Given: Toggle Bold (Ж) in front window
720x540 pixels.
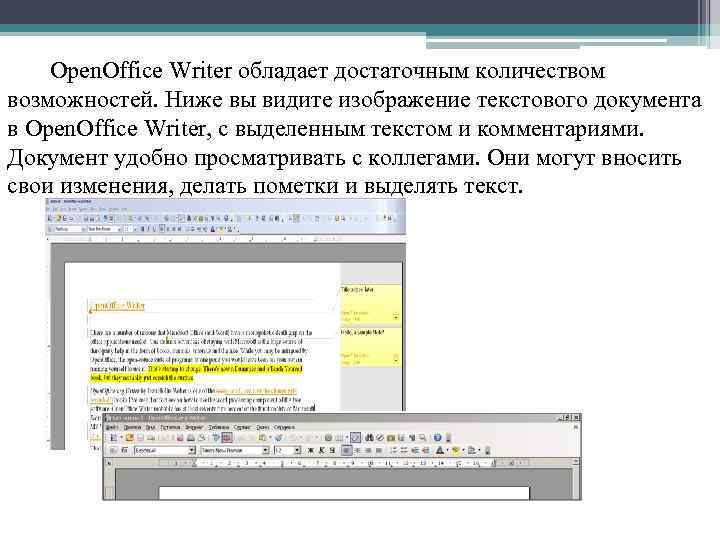Looking at the screenshot, I should tap(310, 450).
